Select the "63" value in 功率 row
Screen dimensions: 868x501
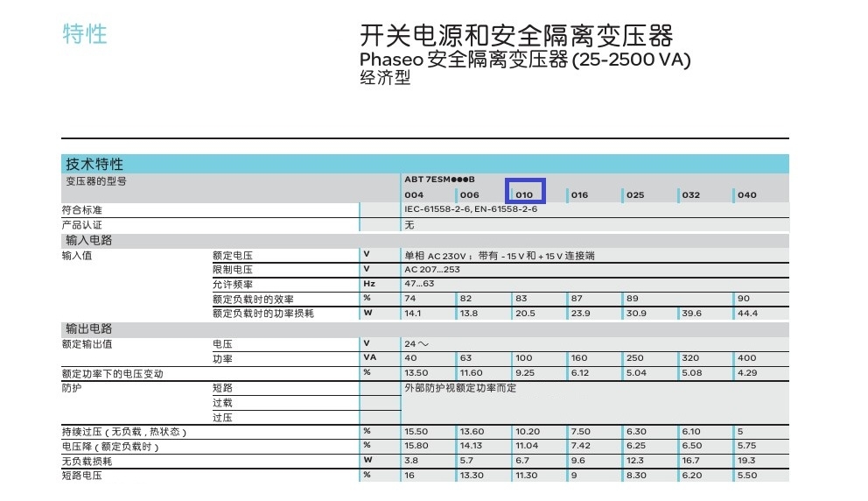pyautogui.click(x=465, y=358)
